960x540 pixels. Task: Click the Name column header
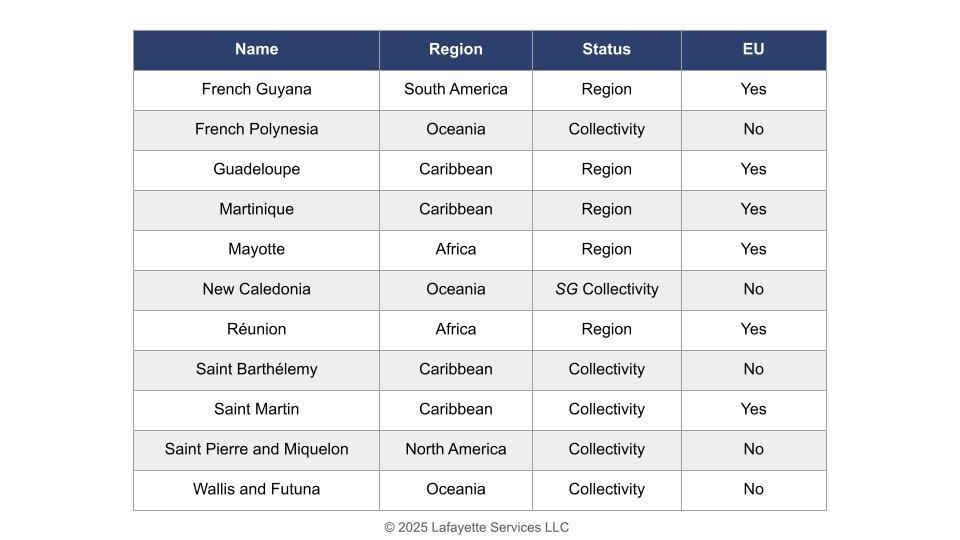(256, 49)
